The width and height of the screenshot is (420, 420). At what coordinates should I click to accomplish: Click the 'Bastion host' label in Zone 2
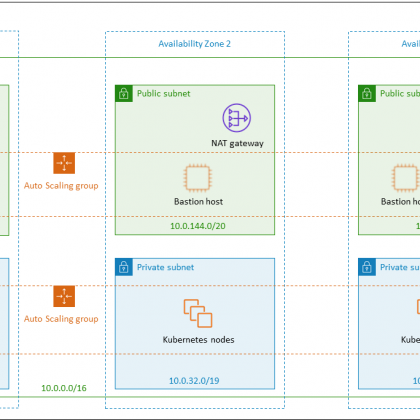tap(198, 202)
